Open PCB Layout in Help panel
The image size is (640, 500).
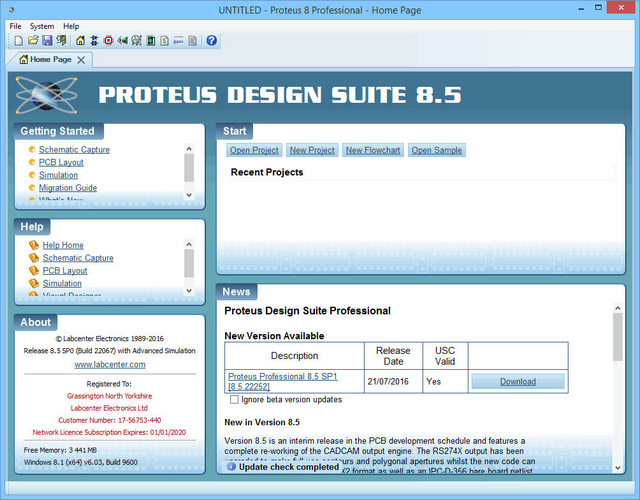tap(65, 271)
